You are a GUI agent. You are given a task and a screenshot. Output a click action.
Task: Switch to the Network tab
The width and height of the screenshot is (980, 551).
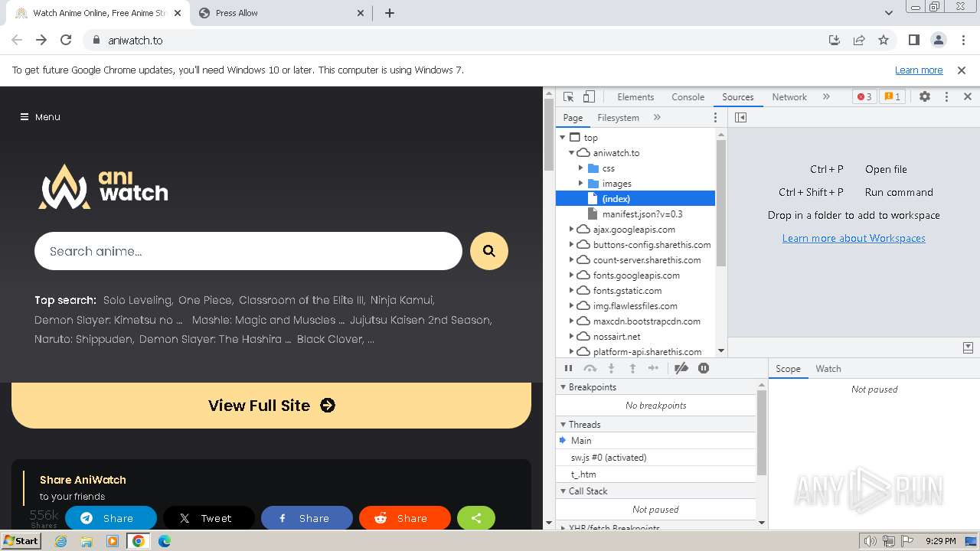coord(789,97)
